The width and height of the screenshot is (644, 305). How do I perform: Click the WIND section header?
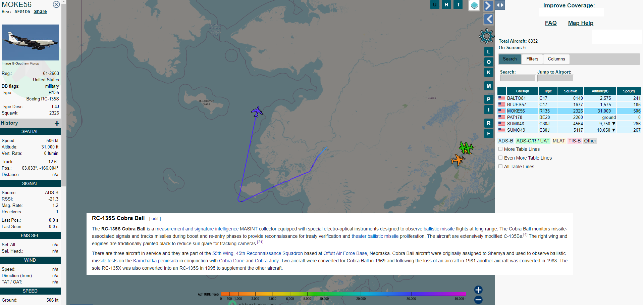(30, 260)
